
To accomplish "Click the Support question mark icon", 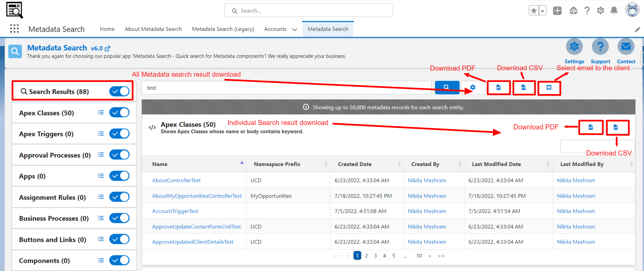I will click(600, 47).
